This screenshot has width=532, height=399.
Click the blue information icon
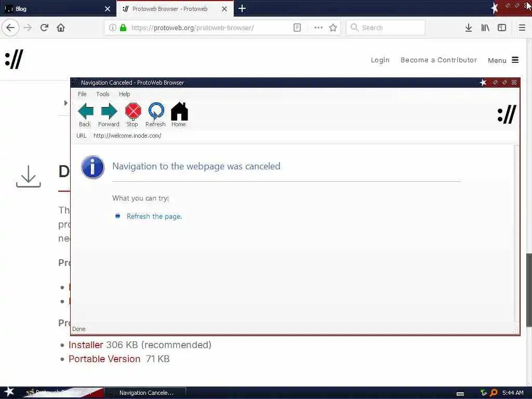point(92,167)
